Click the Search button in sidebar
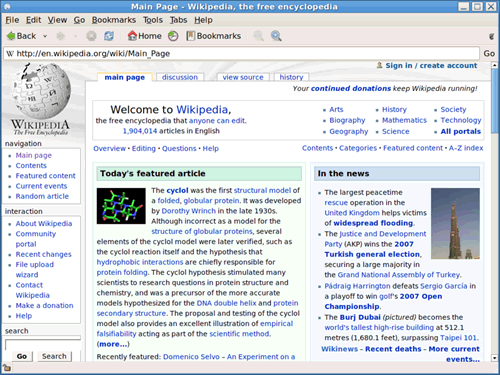Image resolution: width=500 pixels, height=375 pixels. (x=54, y=356)
